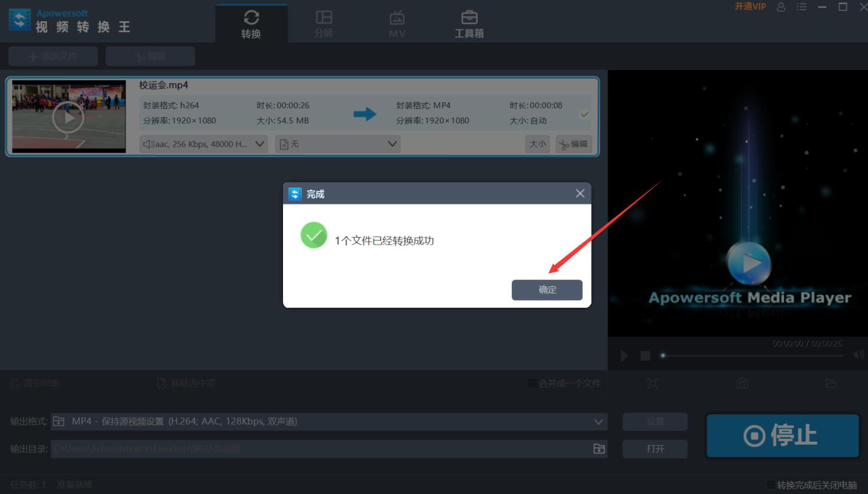Viewport: 868px width, 494px height.
Task: Click the stop square in player controls
Action: (x=645, y=355)
